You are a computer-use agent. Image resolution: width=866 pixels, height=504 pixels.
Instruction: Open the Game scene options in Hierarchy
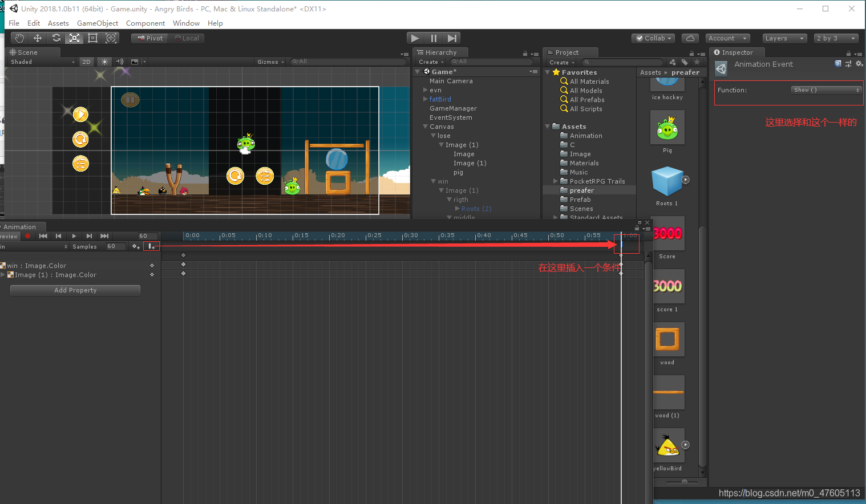point(533,72)
